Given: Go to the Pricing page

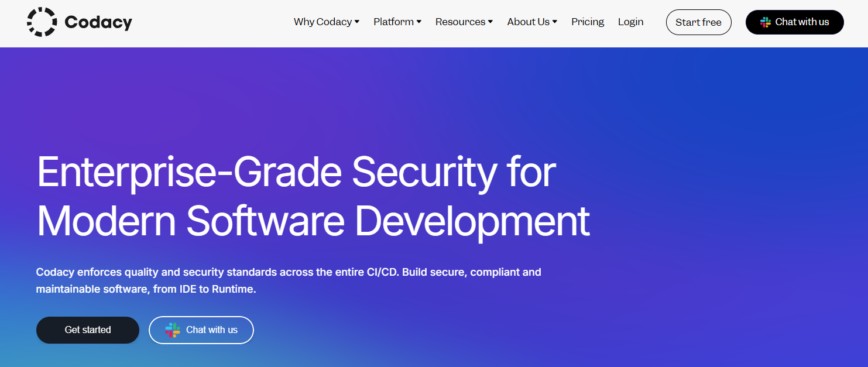Looking at the screenshot, I should tap(588, 22).
